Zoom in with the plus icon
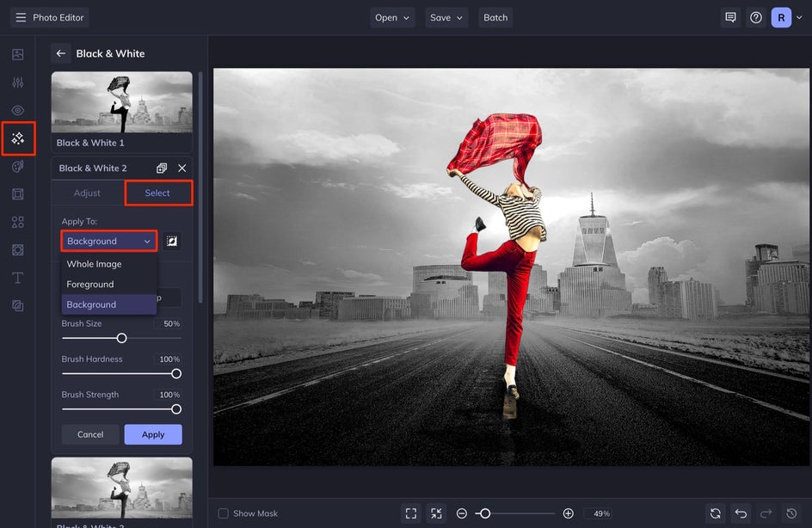812x528 pixels. tap(568, 513)
